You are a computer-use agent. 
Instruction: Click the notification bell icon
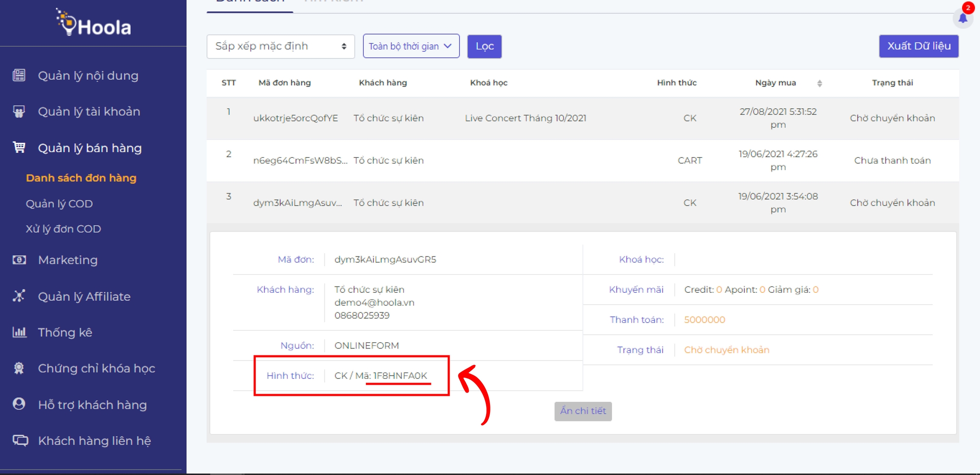[963, 18]
